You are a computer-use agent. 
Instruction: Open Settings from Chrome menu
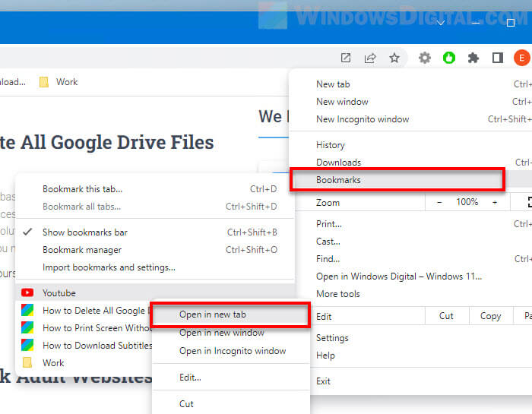421,338
